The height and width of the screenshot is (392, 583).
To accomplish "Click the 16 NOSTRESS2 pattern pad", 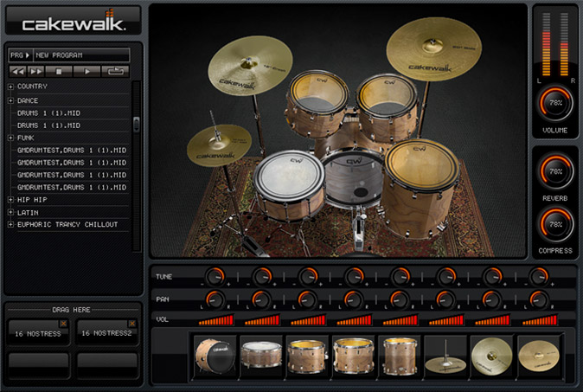I will [106, 332].
